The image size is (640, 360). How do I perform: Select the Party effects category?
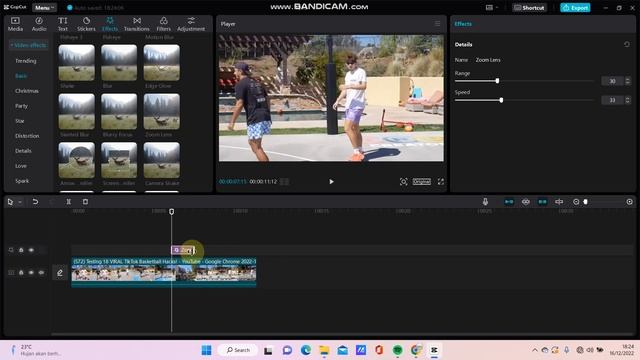click(22, 106)
